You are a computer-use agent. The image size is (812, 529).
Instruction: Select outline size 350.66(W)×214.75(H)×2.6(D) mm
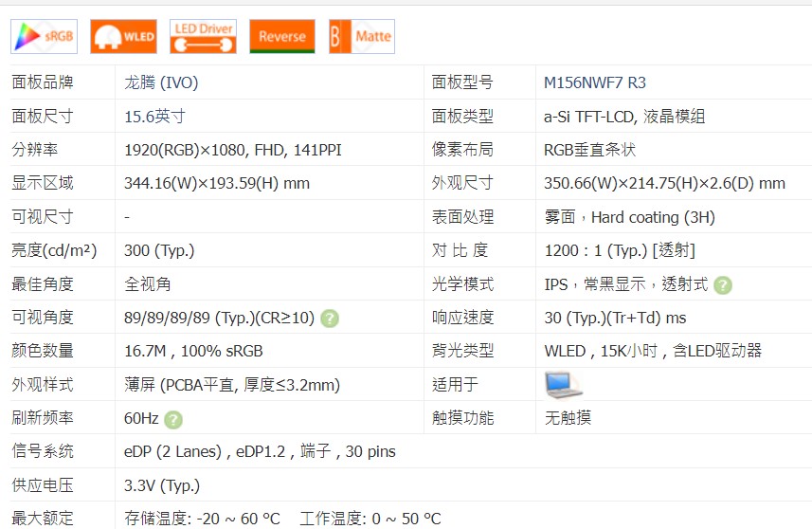[664, 183]
